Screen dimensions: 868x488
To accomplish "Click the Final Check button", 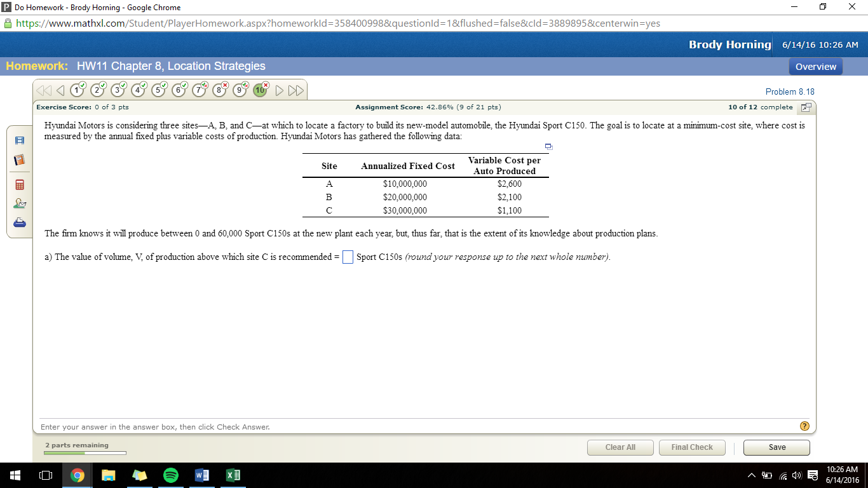I will (x=692, y=447).
